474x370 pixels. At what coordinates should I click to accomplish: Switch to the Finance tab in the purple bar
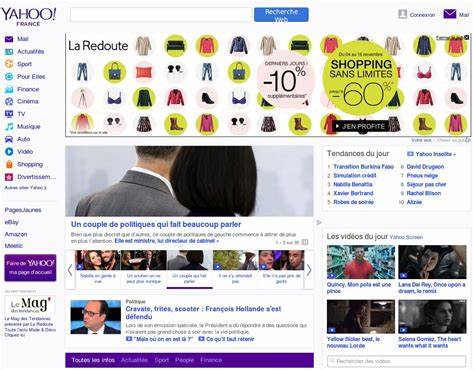point(211,360)
